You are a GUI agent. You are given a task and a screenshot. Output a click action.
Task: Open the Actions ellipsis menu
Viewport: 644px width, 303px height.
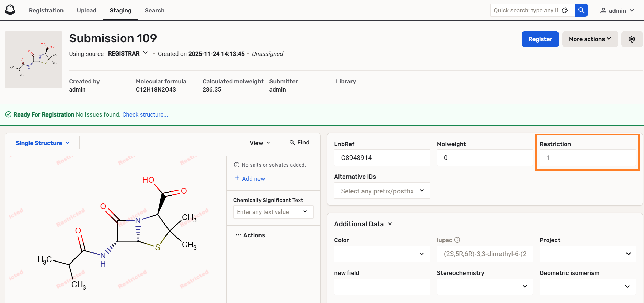238,235
